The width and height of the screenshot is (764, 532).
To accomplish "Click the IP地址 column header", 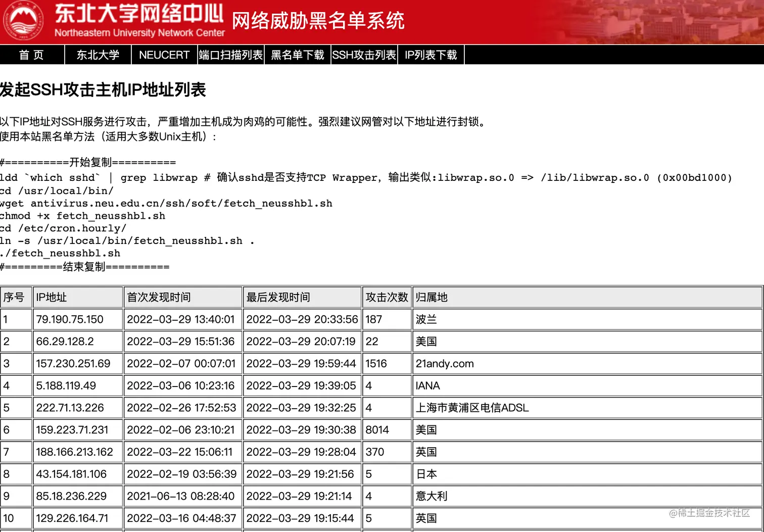I will point(78,297).
